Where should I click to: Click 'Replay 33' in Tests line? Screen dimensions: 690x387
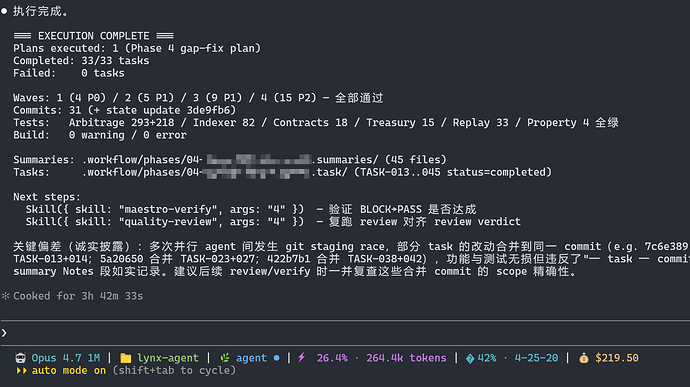(x=481, y=122)
